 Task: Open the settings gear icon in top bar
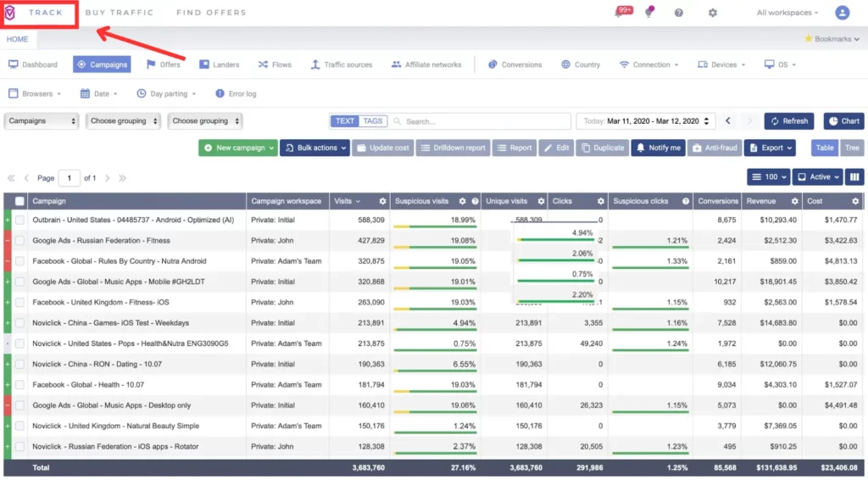(x=712, y=13)
